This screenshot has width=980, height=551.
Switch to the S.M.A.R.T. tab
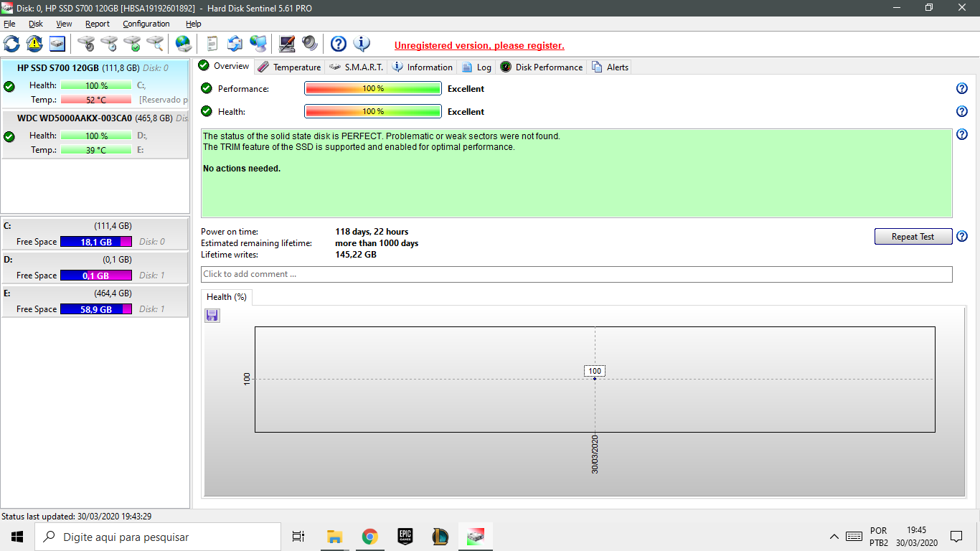pos(357,67)
